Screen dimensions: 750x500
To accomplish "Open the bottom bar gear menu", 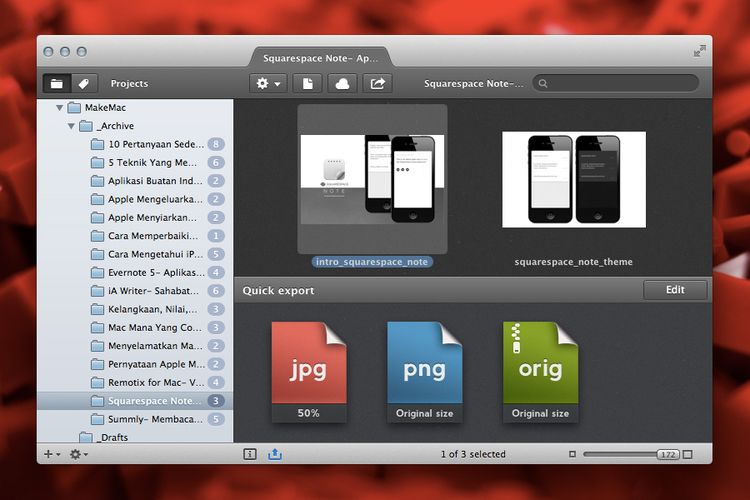I will point(78,454).
